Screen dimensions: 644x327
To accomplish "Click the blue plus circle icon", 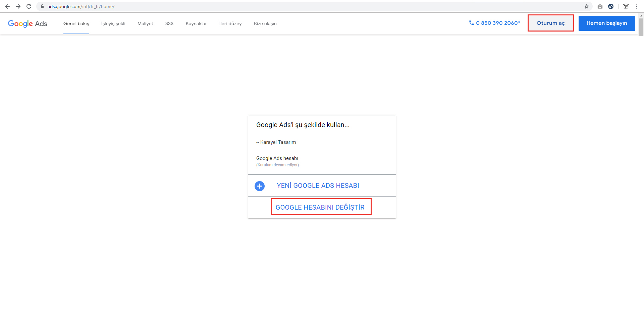I will (260, 186).
